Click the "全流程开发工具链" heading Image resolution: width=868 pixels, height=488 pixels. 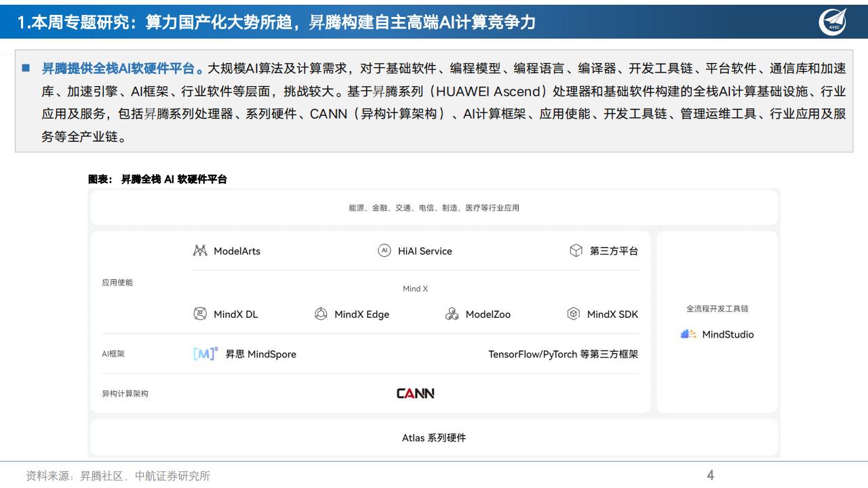pyautogui.click(x=717, y=309)
